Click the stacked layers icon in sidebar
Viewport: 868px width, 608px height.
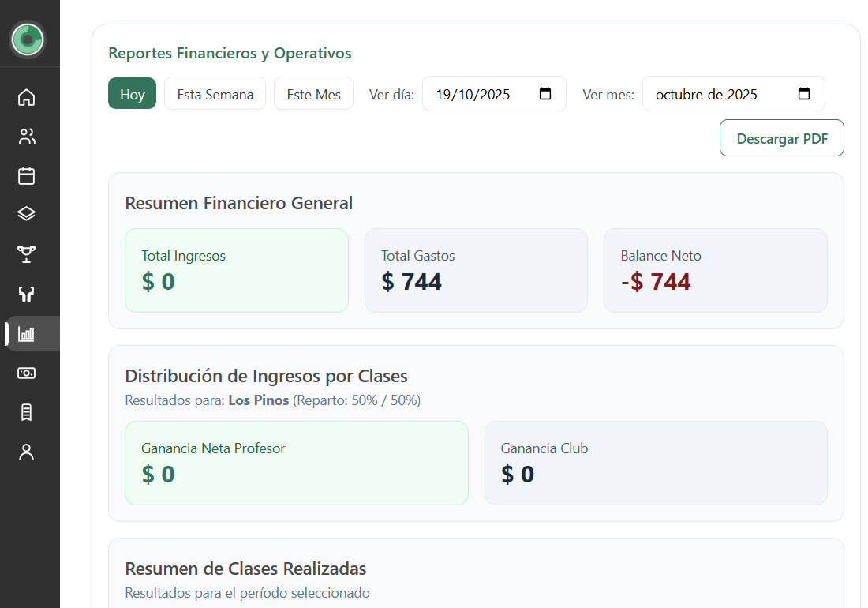coord(27,214)
